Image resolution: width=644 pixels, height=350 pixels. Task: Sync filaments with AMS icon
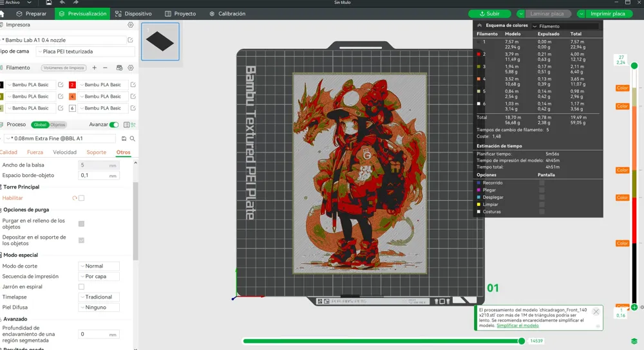(x=120, y=68)
